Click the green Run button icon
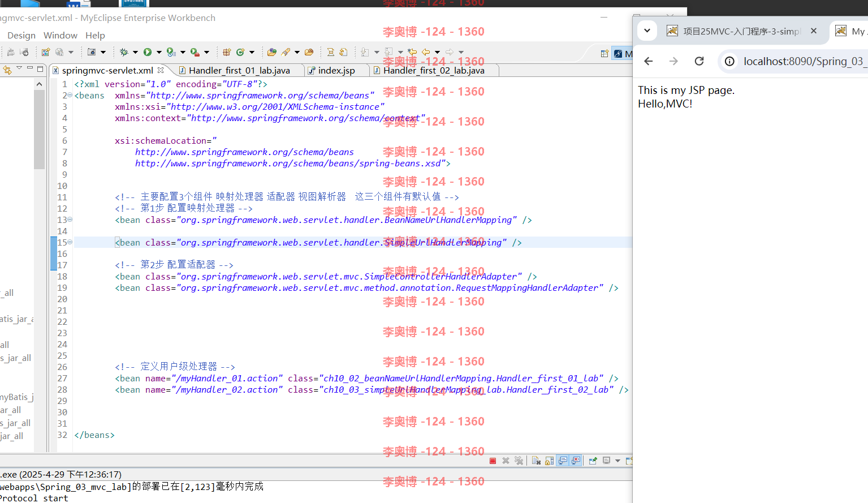The width and height of the screenshot is (868, 503). tap(148, 52)
